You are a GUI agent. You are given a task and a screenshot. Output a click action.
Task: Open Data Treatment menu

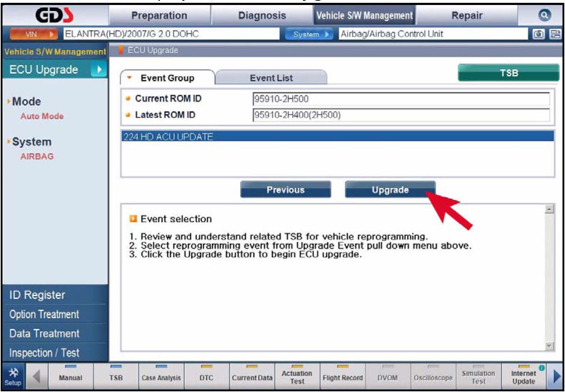[55, 333]
